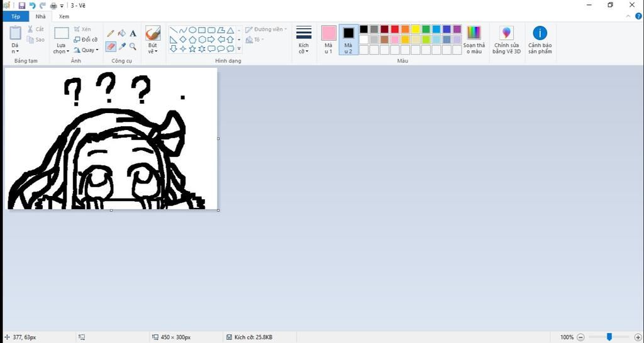This screenshot has width=644, height=343.
Task: Choose the diamond shape
Action: pyautogui.click(x=183, y=40)
